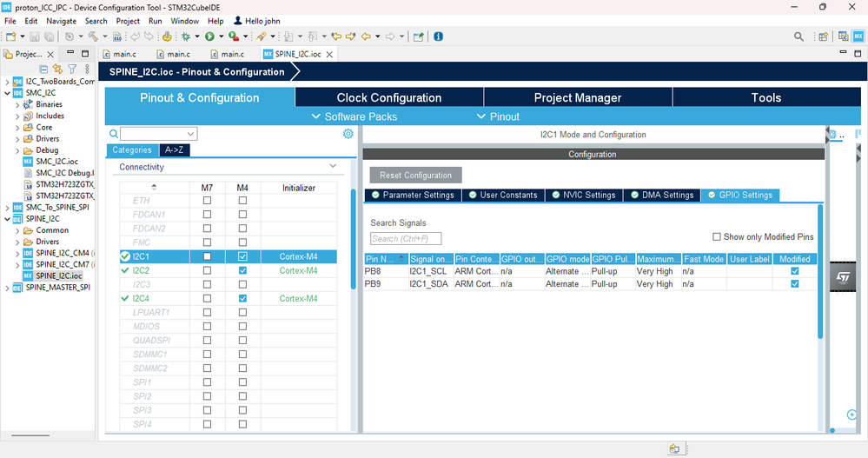Click the status bar icon at the bottom
Viewport: 868px width, 458px height.
674,449
